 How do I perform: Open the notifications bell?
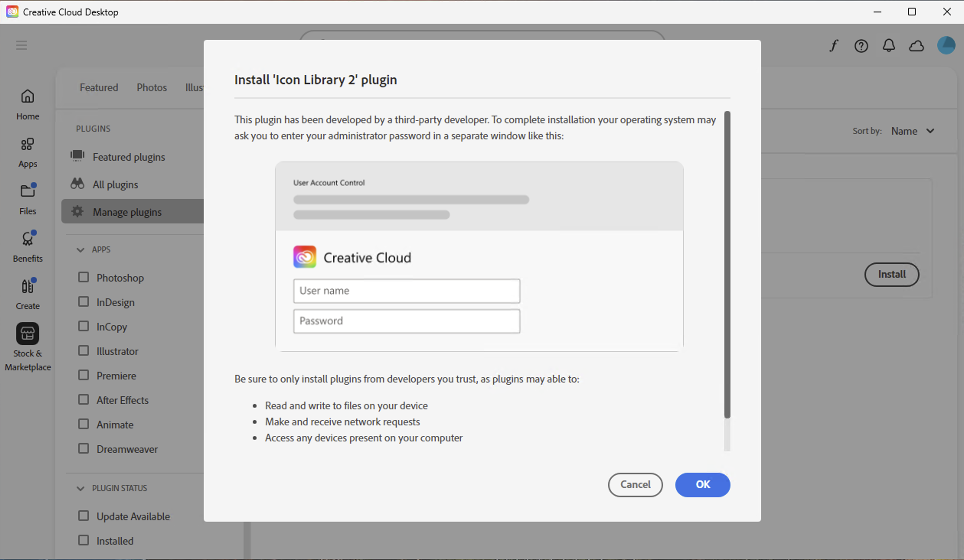(x=889, y=46)
